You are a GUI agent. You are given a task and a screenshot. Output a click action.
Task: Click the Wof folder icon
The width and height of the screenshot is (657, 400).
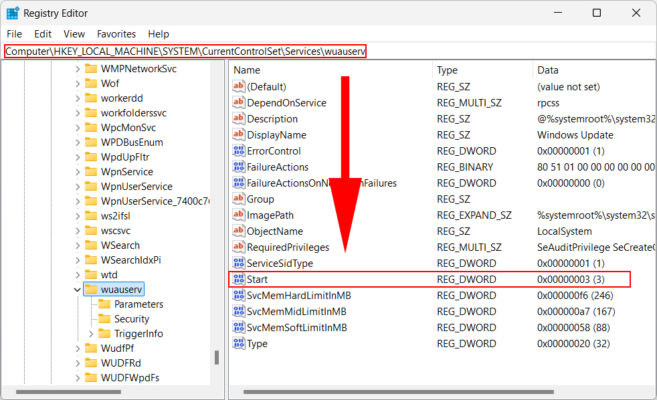91,83
